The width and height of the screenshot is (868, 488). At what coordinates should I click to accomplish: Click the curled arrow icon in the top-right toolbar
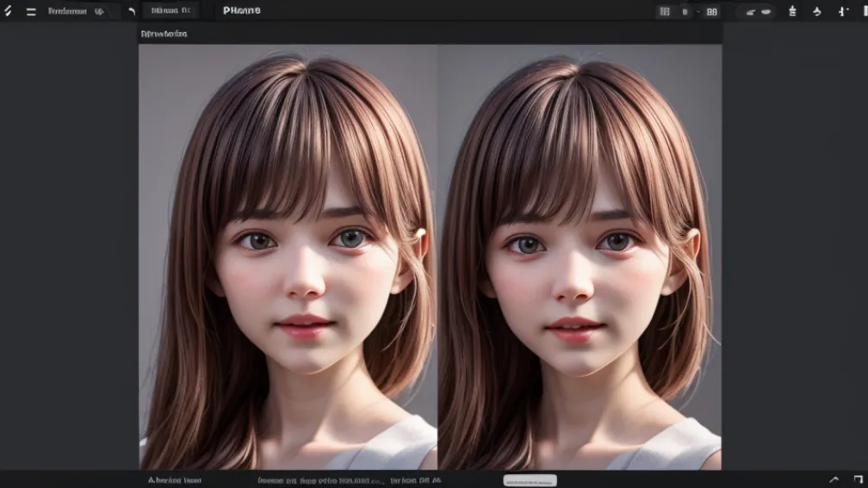[x=817, y=12]
